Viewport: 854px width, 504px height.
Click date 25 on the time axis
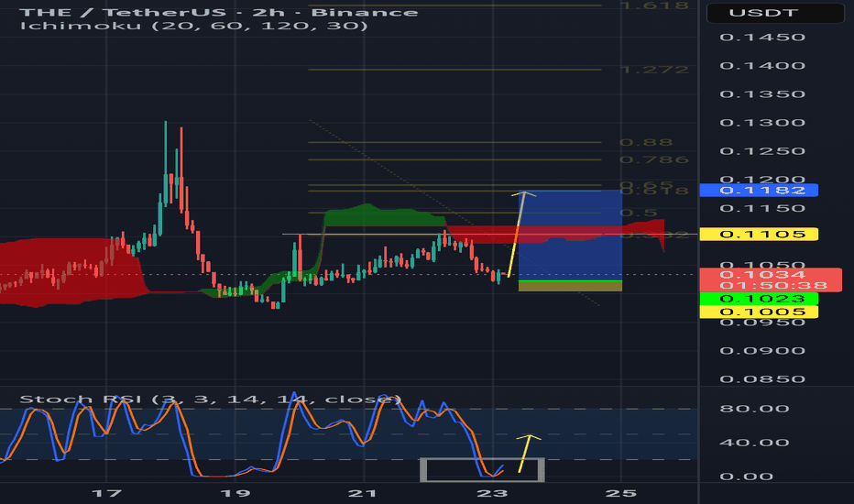pyautogui.click(x=621, y=494)
